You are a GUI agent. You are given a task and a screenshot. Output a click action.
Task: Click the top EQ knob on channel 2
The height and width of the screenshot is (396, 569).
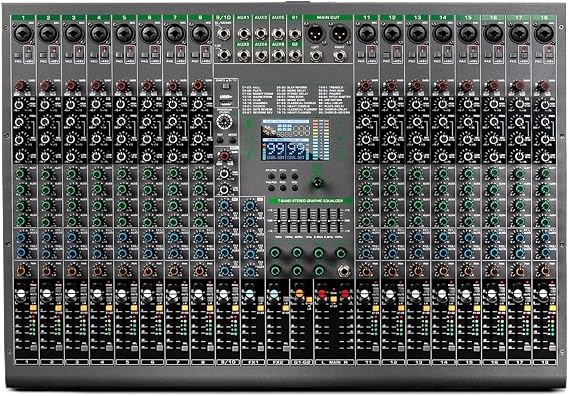pyautogui.click(x=45, y=105)
